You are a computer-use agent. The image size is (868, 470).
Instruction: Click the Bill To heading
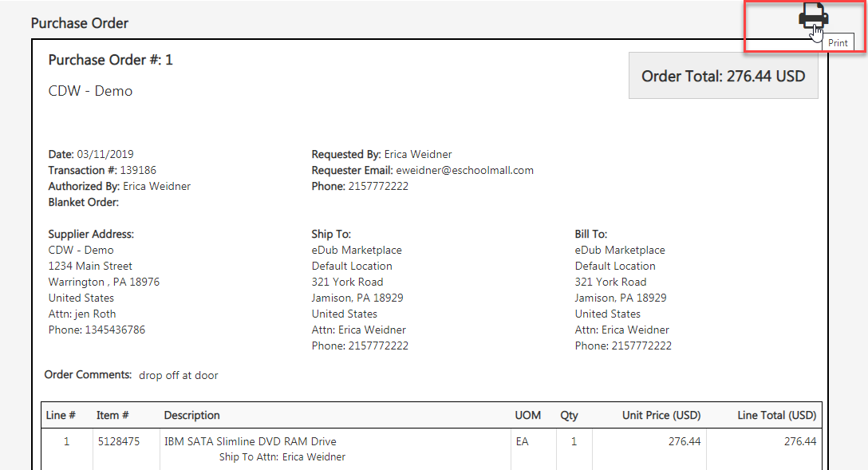(590, 234)
